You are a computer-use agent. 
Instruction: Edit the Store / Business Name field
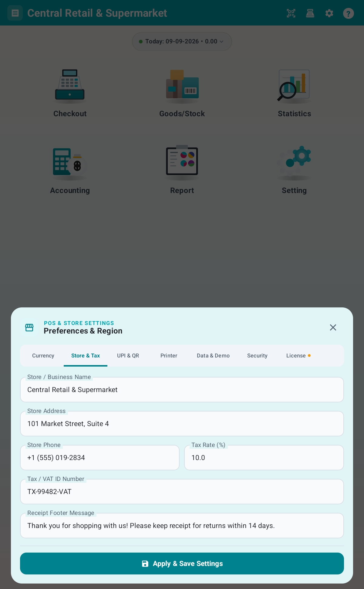click(x=182, y=390)
